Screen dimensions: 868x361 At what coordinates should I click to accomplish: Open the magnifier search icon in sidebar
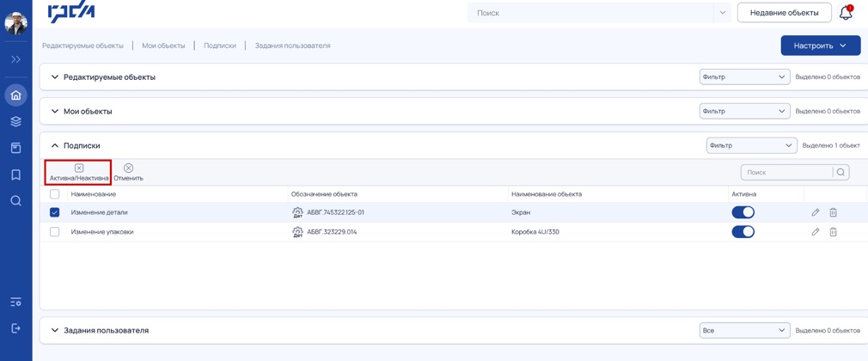(x=16, y=200)
